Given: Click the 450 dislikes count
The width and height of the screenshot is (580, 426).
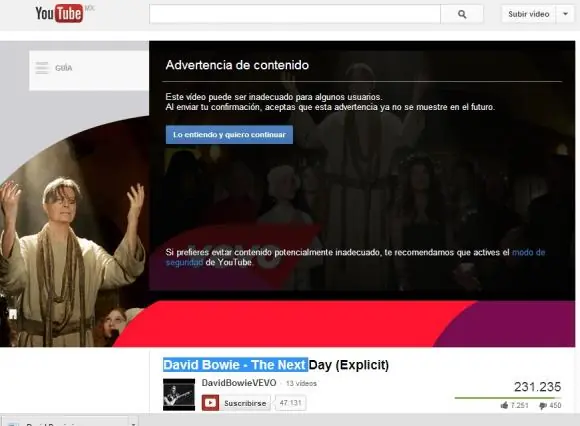Looking at the screenshot, I should 555,406.
